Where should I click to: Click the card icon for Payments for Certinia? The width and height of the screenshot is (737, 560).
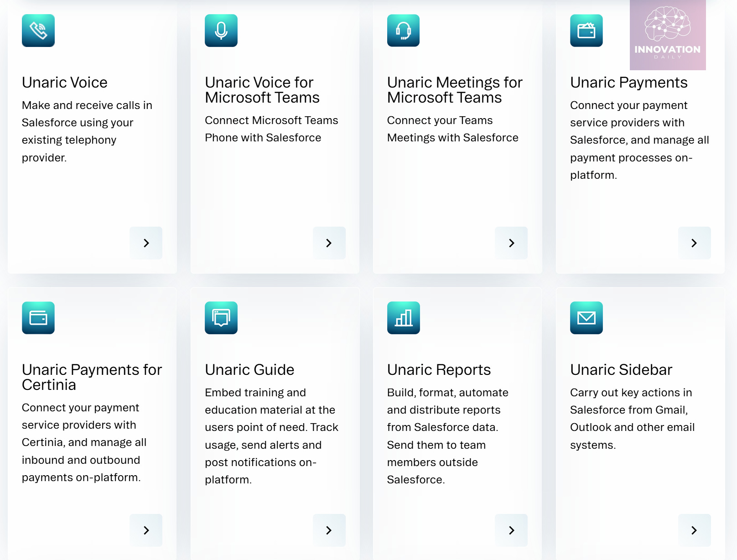[x=38, y=318]
